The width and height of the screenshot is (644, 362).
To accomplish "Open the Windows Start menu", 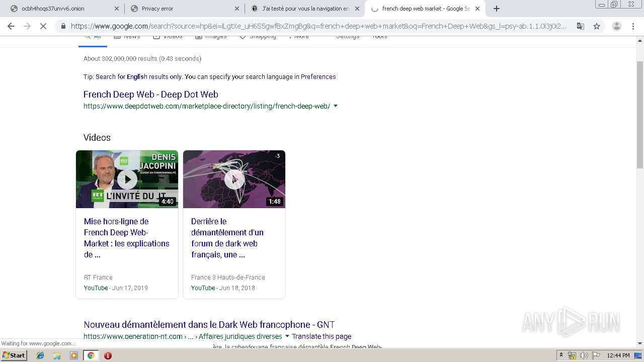I will coord(14,355).
